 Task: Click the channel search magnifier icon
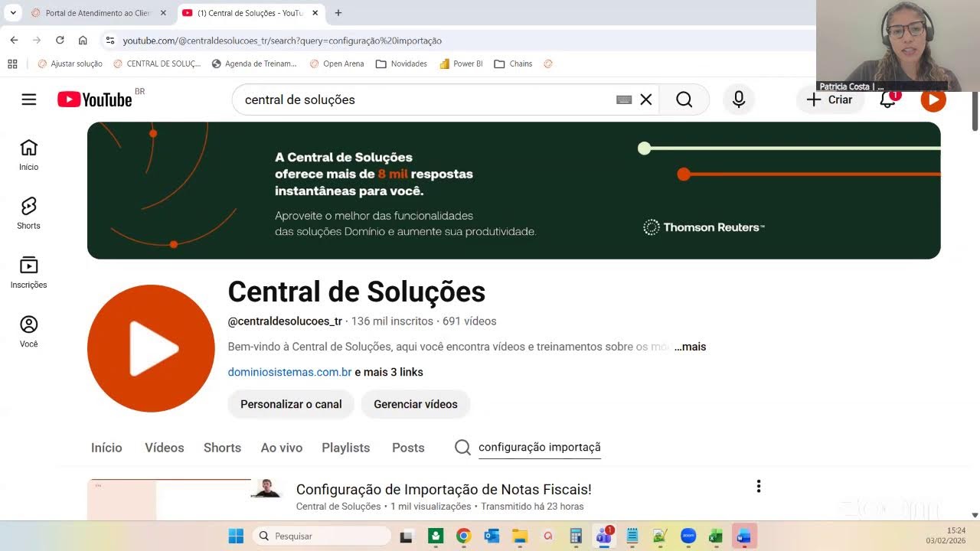point(462,447)
